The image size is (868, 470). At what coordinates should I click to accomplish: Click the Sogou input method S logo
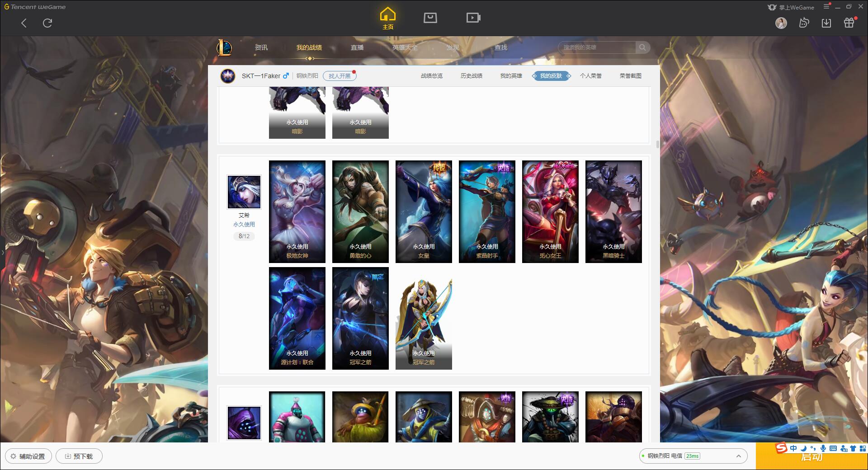click(x=781, y=448)
